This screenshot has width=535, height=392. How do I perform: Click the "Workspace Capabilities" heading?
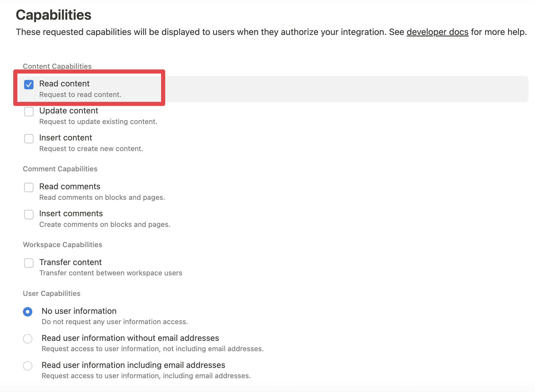click(62, 244)
